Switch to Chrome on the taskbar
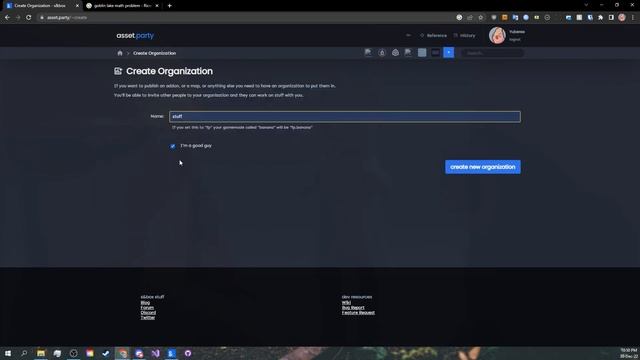Image resolution: width=640 pixels, height=360 pixels. 122,353
